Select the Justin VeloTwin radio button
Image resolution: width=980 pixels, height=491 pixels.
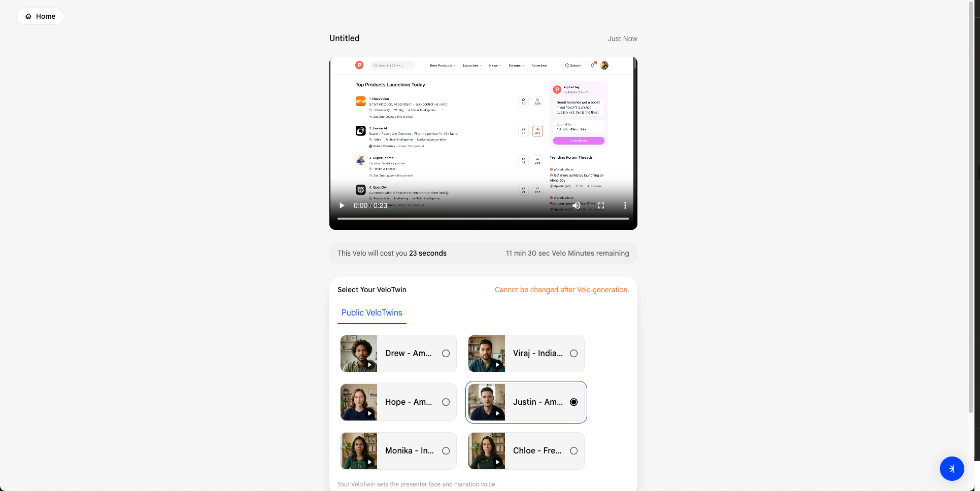pyautogui.click(x=573, y=402)
